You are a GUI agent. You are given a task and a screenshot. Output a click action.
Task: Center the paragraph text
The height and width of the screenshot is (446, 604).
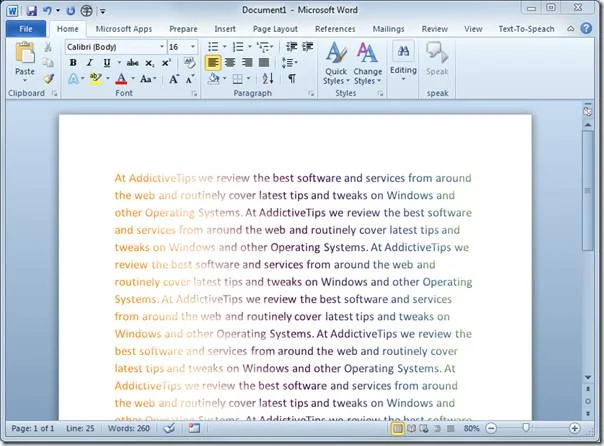230,63
